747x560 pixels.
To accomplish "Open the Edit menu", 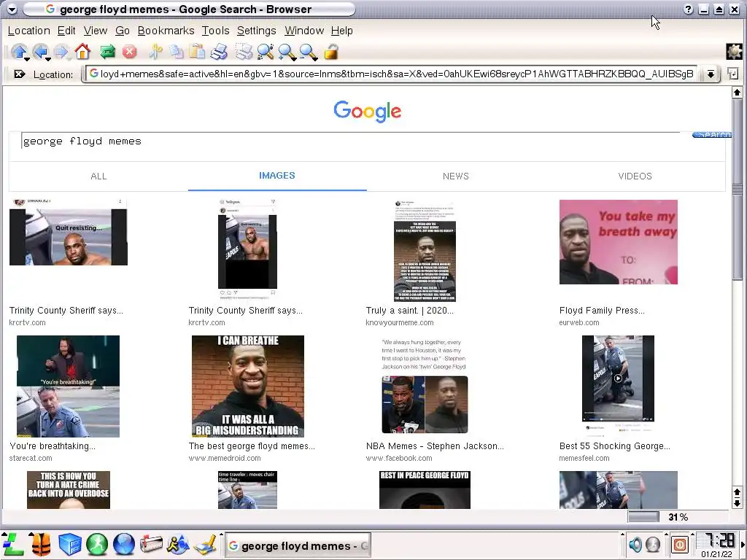I will click(x=66, y=31).
